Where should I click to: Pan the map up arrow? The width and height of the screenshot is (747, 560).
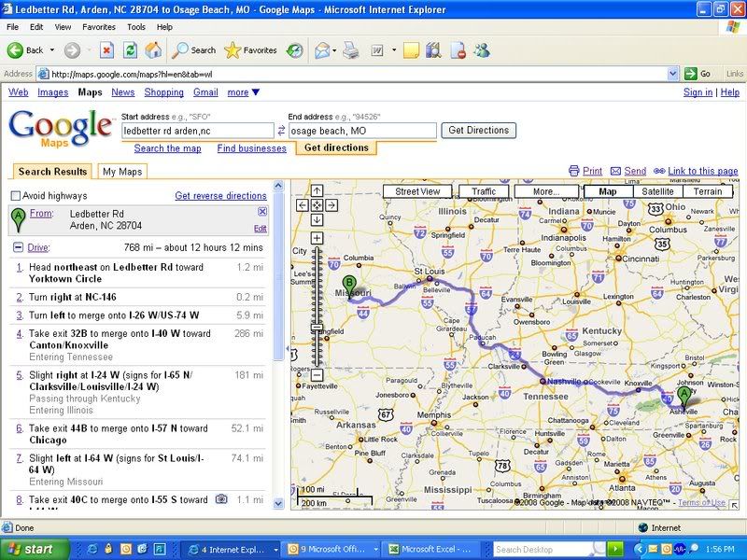click(x=317, y=191)
